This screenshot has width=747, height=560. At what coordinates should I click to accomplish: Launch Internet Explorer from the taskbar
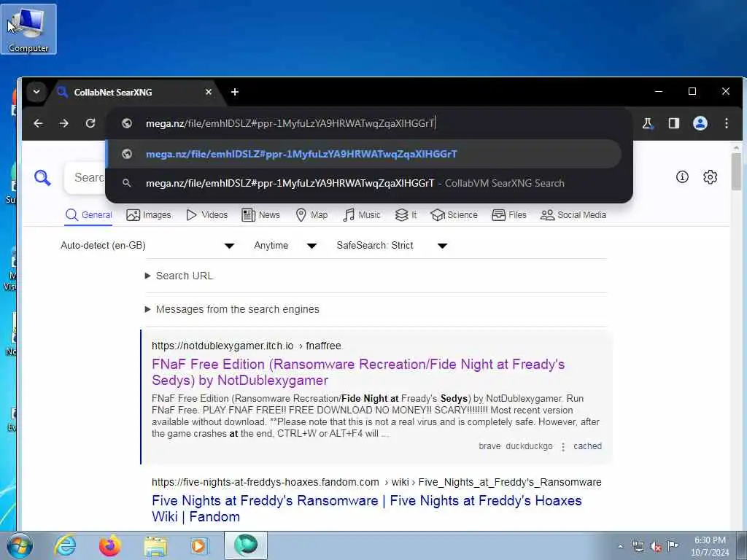point(65,545)
